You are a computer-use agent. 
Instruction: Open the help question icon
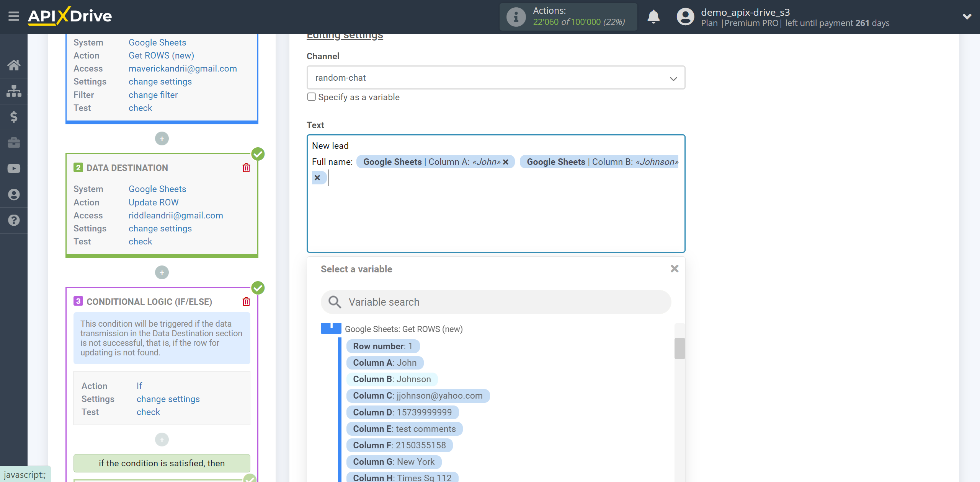(x=14, y=220)
